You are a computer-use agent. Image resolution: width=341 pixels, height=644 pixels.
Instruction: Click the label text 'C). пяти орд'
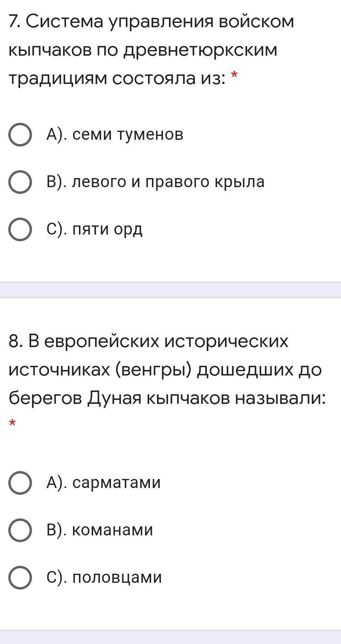(94, 229)
